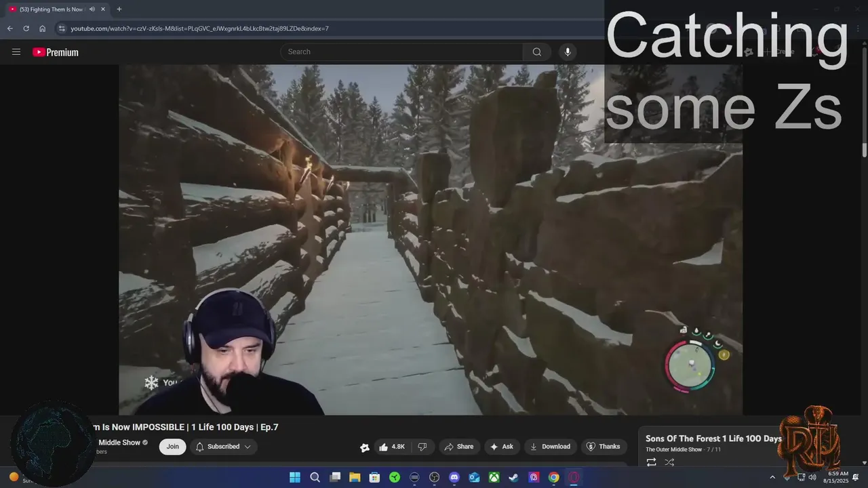Open Outlook from taskbar
The width and height of the screenshot is (868, 488).
pos(475,477)
